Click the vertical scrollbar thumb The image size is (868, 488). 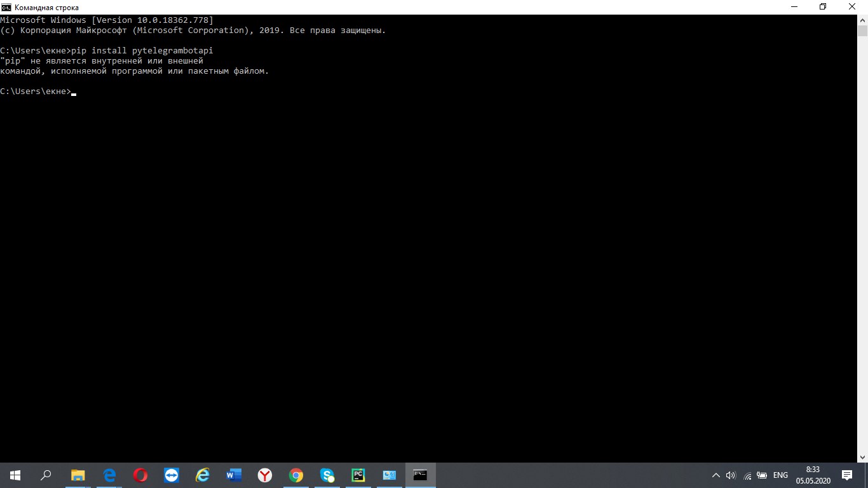tap(862, 32)
